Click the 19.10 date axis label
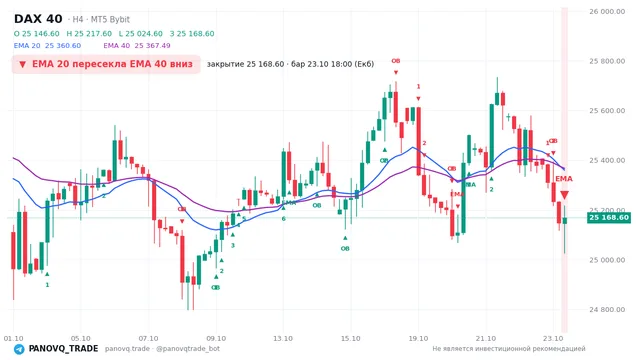Image resolution: width=640 pixels, height=360 pixels. click(418, 338)
